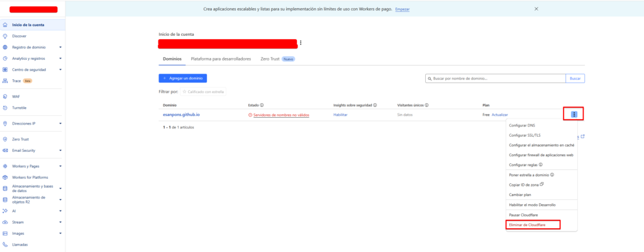Click the Workers y Pages icon
The height and width of the screenshot is (252, 644).
pyautogui.click(x=5, y=166)
